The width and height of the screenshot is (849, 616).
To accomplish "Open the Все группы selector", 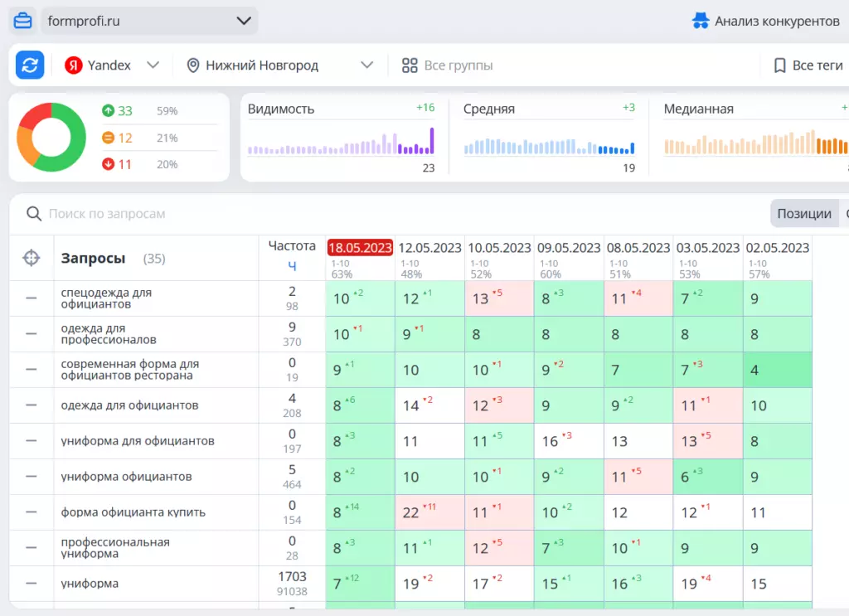I will pos(448,65).
